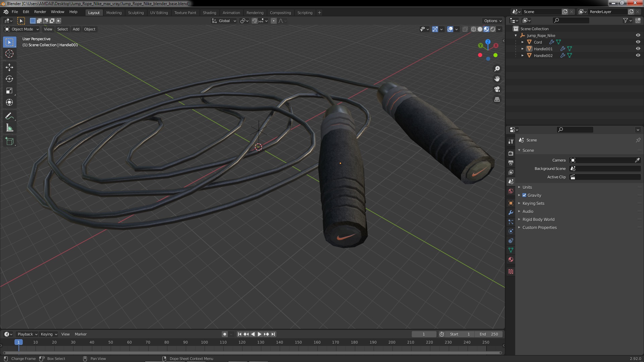Expand the Handle002 object in outliner
Screen dimensions: 644x362
(x=522, y=55)
